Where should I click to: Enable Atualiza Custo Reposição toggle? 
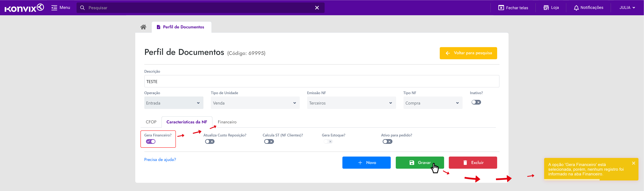coord(209,141)
